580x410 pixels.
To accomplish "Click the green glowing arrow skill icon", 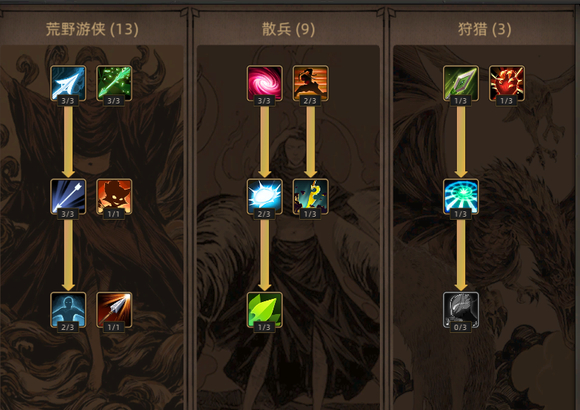I will click(x=114, y=83).
